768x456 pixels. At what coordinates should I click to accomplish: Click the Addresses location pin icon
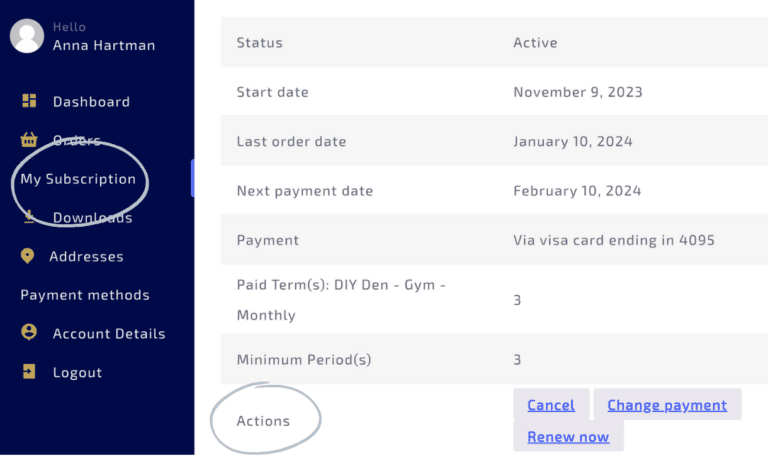[x=27, y=256]
